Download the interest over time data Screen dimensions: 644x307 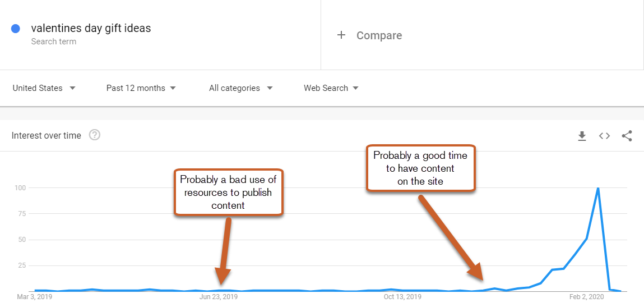(x=582, y=136)
